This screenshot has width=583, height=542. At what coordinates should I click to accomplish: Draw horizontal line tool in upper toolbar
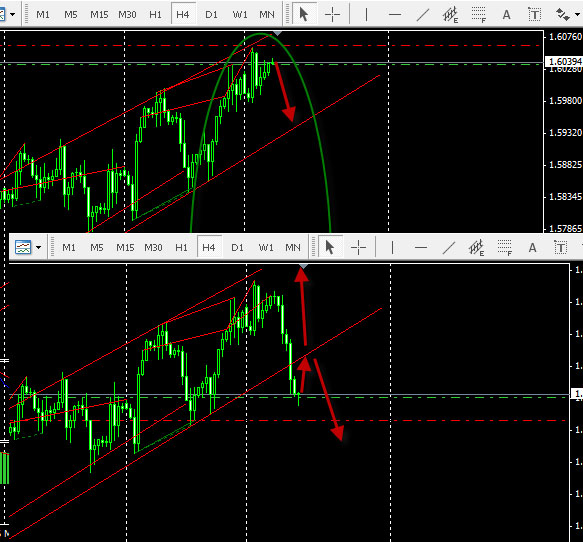click(395, 14)
